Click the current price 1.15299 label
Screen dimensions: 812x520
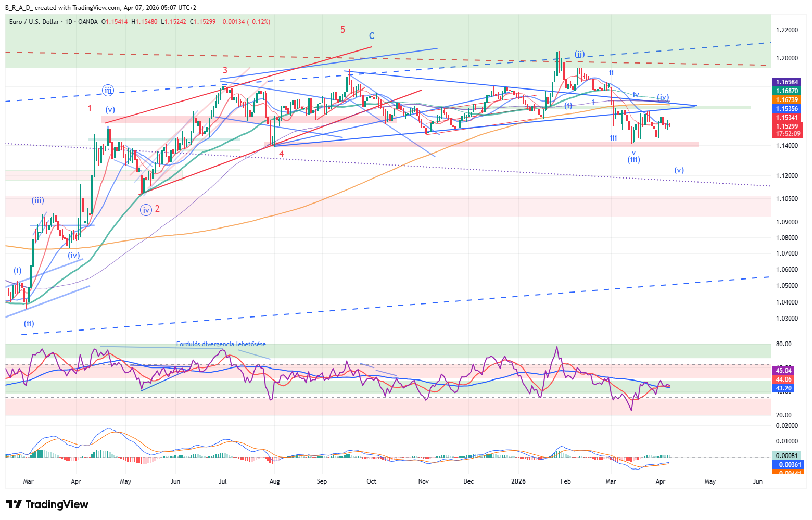click(x=787, y=126)
